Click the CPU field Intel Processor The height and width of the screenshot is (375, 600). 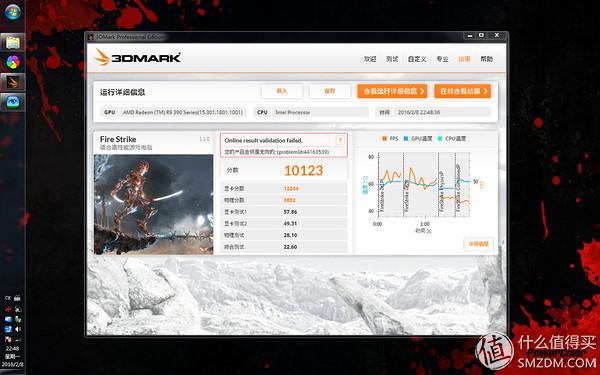pos(311,112)
